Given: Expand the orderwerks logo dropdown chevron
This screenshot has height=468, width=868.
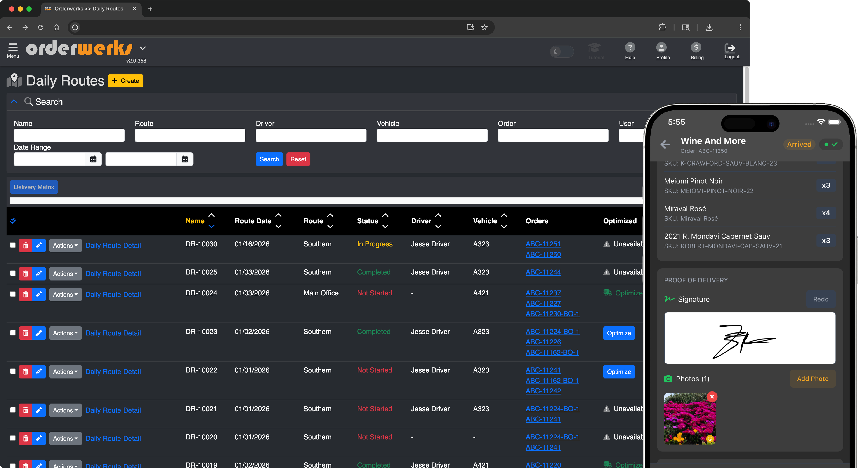Looking at the screenshot, I should (143, 48).
